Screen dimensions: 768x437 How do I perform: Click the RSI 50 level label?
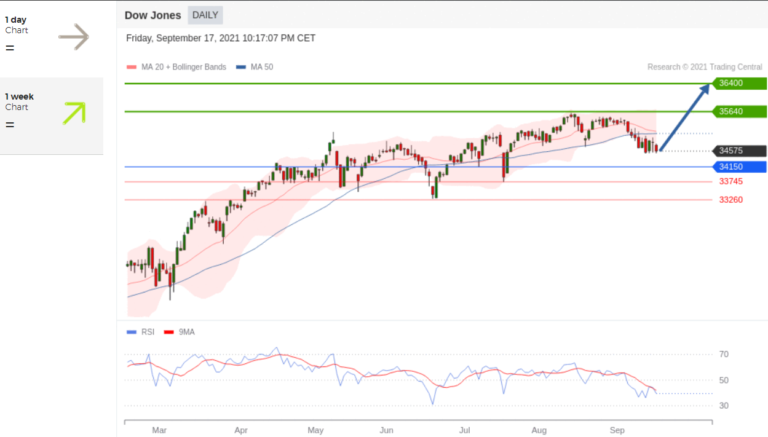pyautogui.click(x=724, y=380)
